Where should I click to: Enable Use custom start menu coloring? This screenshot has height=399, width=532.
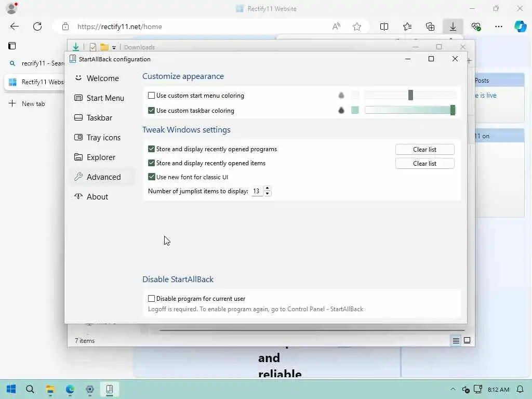point(151,96)
